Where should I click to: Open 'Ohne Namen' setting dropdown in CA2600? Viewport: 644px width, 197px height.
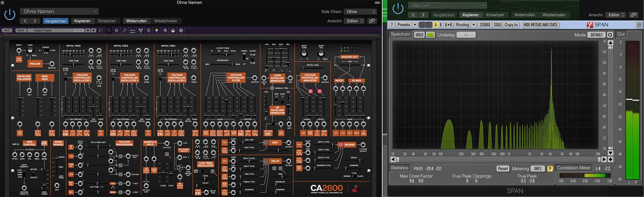(x=59, y=11)
